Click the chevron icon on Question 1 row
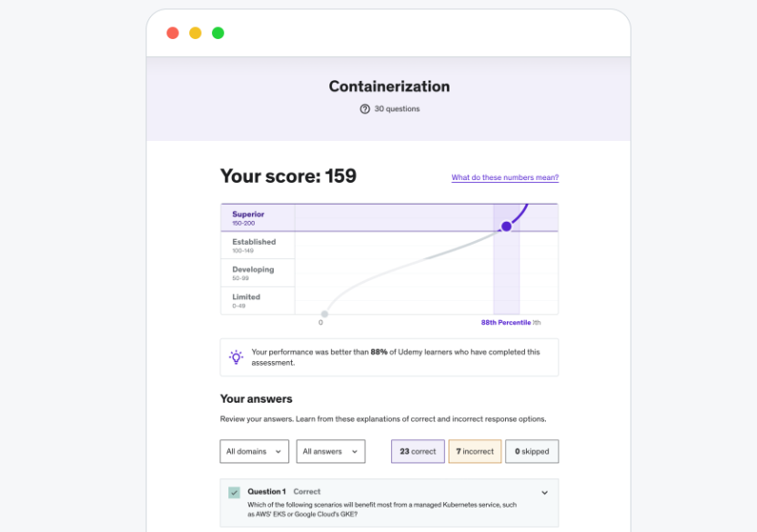The width and height of the screenshot is (757, 532). [546, 494]
